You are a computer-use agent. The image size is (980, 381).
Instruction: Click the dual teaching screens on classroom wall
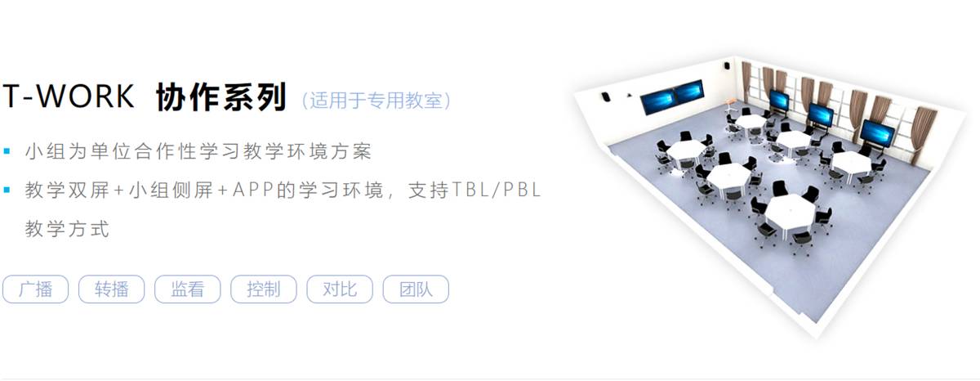pos(670,99)
